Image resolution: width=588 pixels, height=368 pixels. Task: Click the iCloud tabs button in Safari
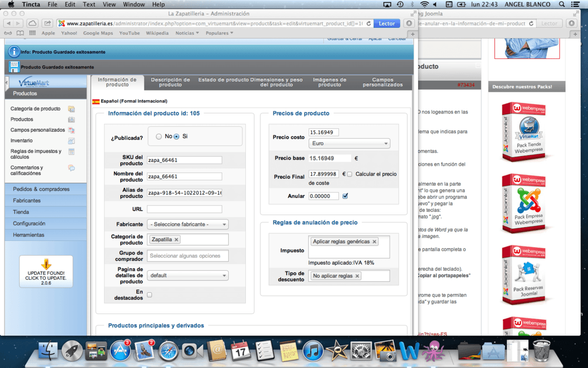pos(33,23)
